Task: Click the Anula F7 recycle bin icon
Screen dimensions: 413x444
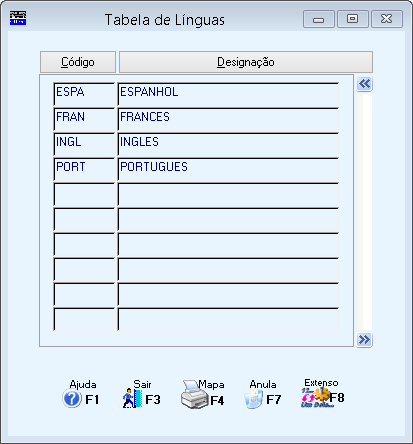Action: [x=253, y=399]
